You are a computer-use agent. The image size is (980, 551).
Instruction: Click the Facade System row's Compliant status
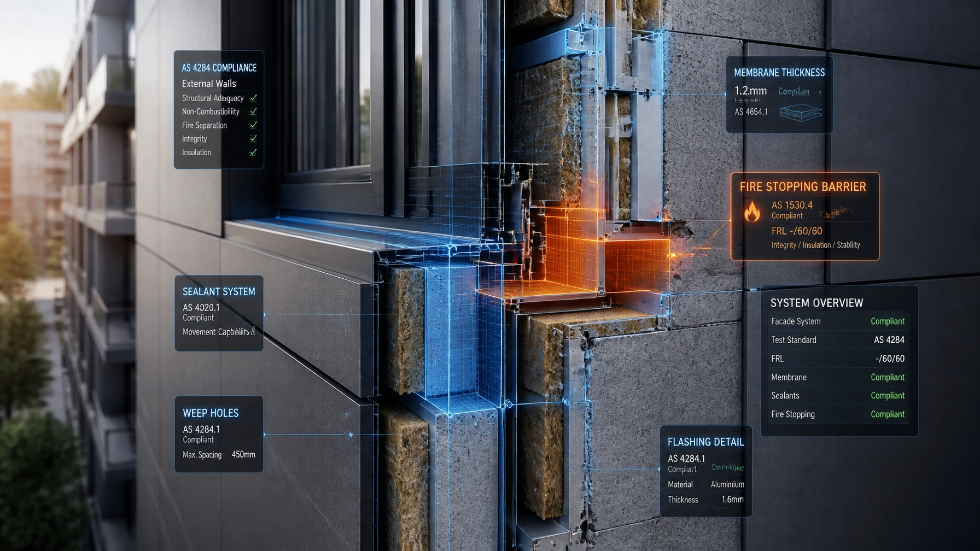coord(888,321)
